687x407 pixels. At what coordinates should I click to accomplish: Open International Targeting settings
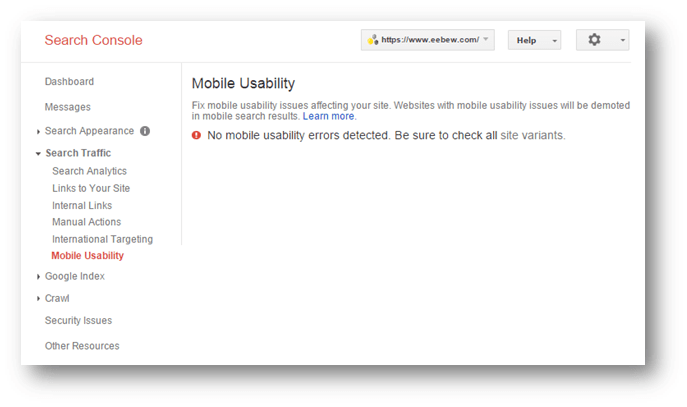coord(103,239)
